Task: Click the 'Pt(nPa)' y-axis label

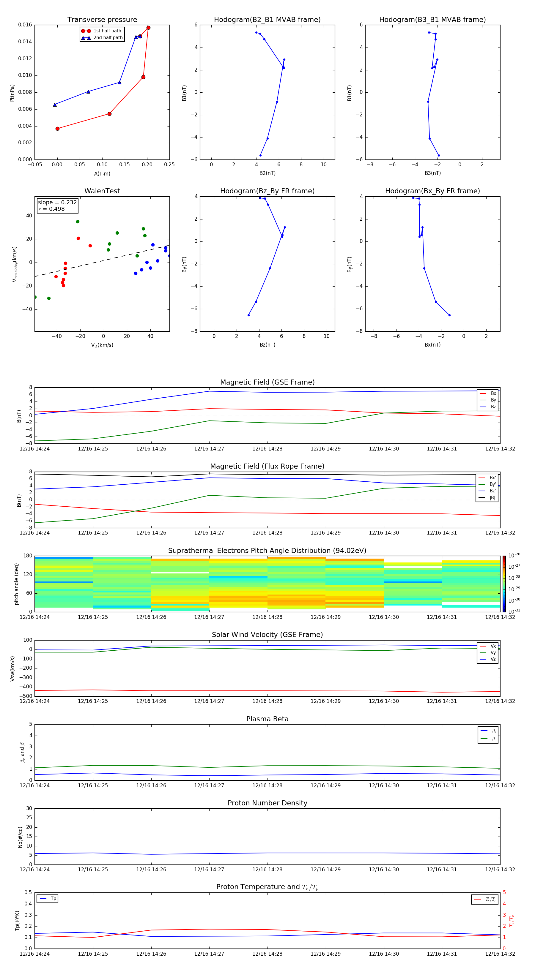Action: click(12, 93)
